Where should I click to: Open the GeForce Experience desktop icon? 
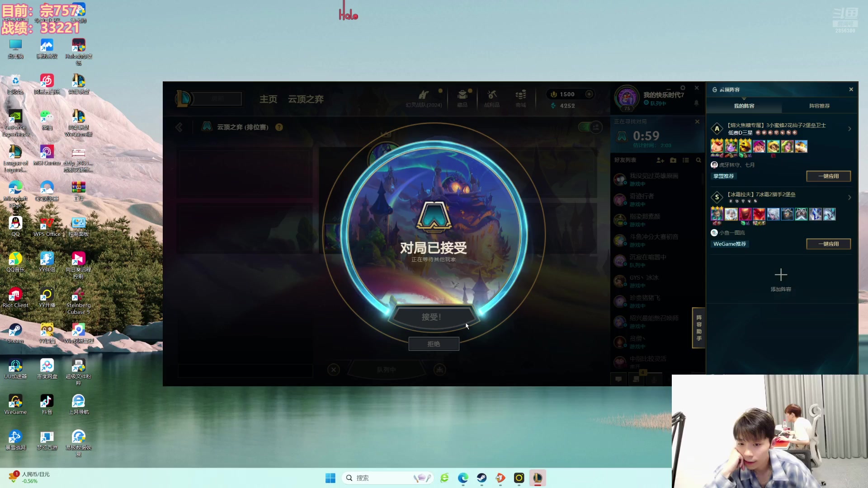click(15, 123)
